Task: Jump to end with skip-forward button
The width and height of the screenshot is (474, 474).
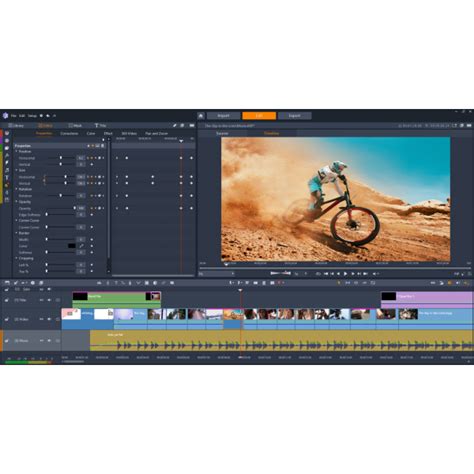Action: (x=365, y=274)
